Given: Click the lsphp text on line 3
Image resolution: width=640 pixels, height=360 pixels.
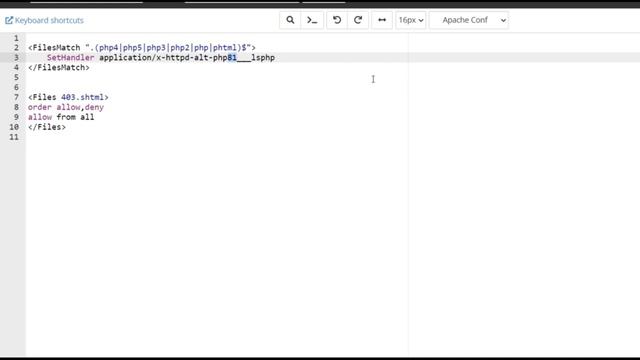Looking at the screenshot, I should [x=263, y=58].
